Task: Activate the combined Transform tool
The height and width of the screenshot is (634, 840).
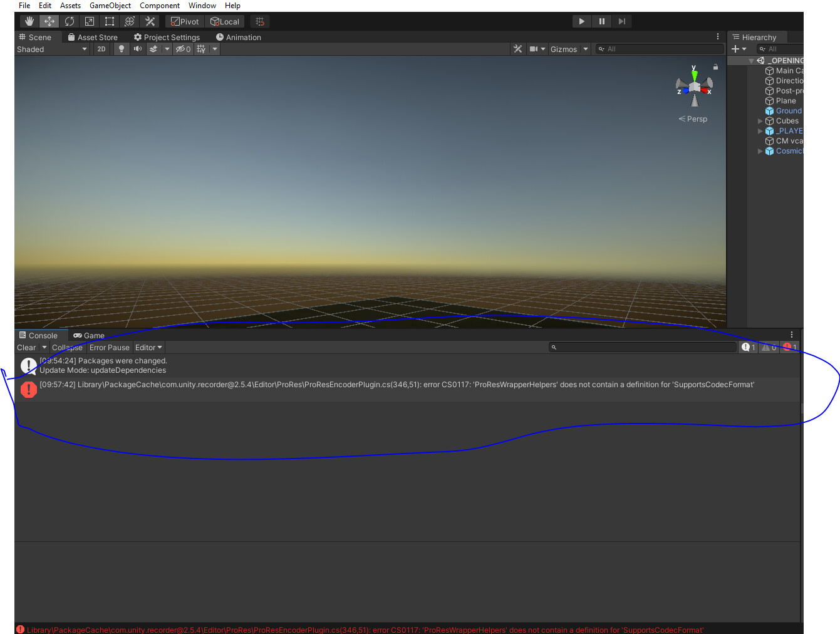Action: pyautogui.click(x=129, y=21)
